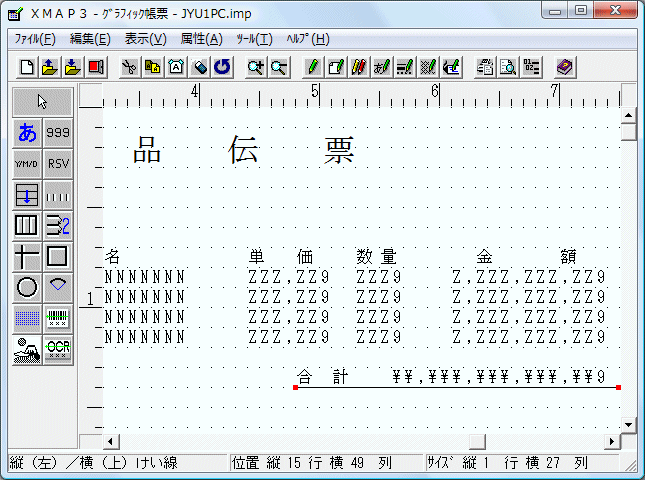Select the multicolor pencils attribute tool
The height and width of the screenshot is (480, 645).
(x=359, y=67)
